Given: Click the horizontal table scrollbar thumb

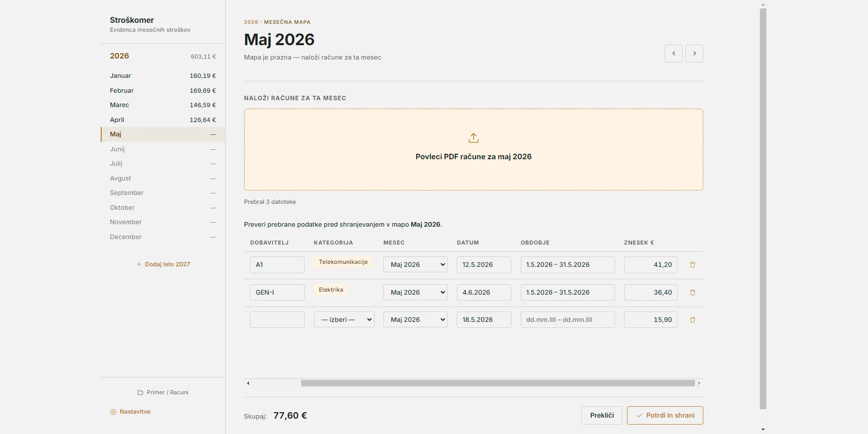Looking at the screenshot, I should (497, 383).
